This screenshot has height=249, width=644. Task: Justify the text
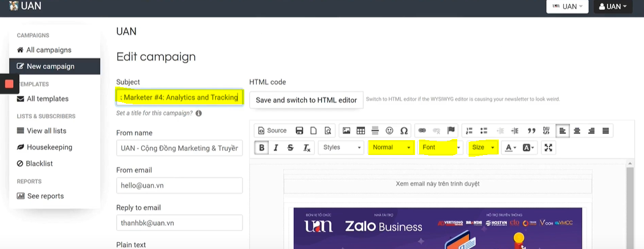coord(605,130)
